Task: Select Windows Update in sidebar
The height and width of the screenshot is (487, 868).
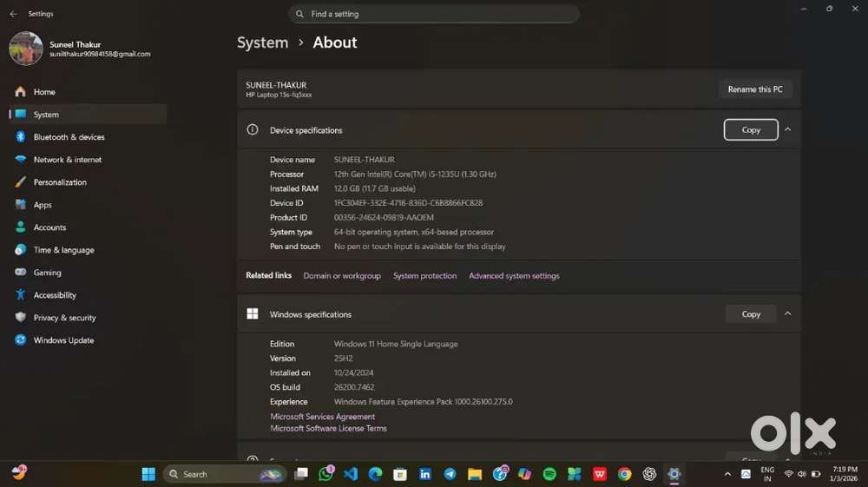Action: (x=63, y=340)
